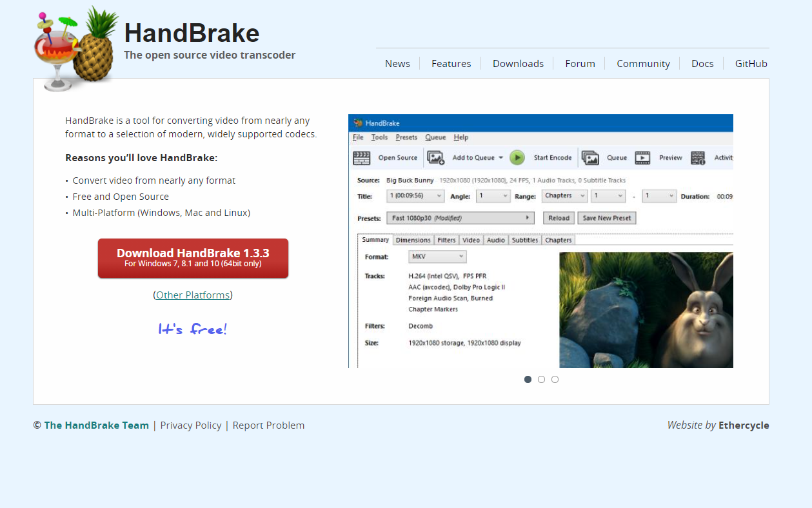Switch to the Chapters tab
812x508 pixels.
tap(558, 240)
